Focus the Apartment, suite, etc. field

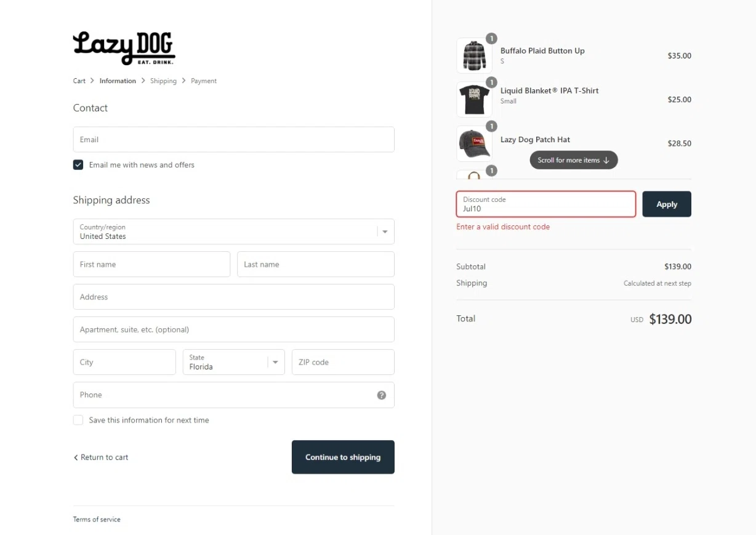coord(233,329)
